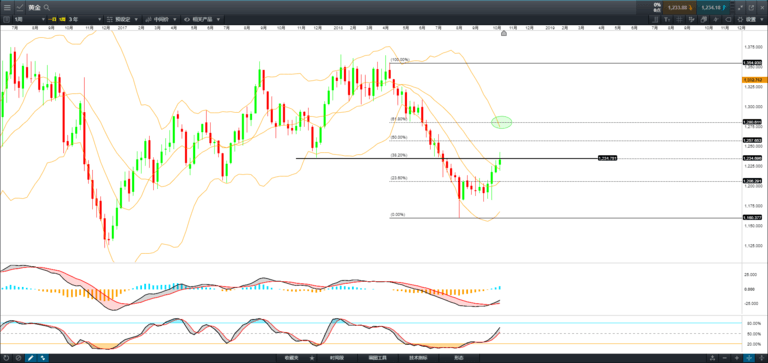Click the (61.80%) Fibonacci level label

[x=399, y=119]
